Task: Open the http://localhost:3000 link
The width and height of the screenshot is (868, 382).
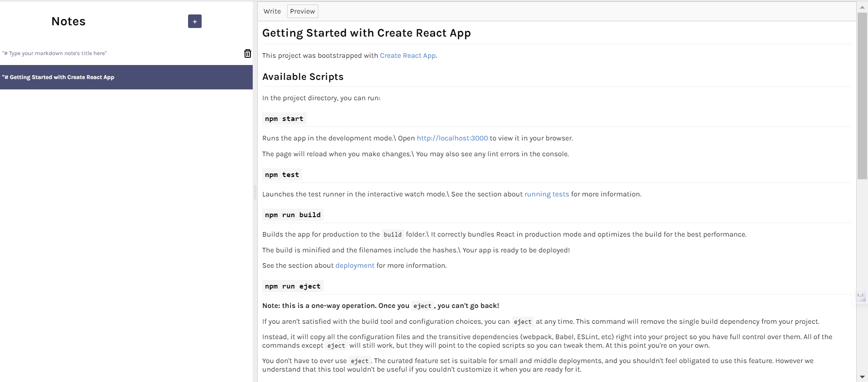Action: click(452, 138)
